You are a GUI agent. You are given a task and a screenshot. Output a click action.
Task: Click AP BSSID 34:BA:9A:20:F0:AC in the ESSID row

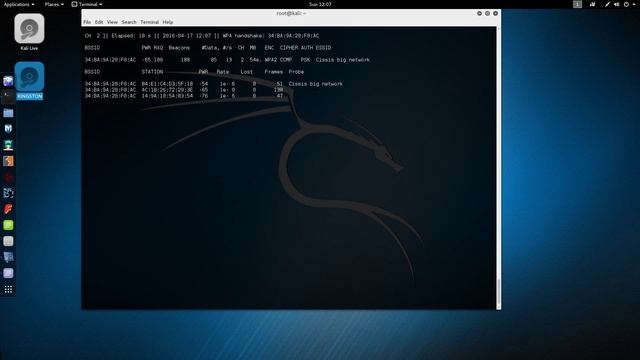coord(110,60)
